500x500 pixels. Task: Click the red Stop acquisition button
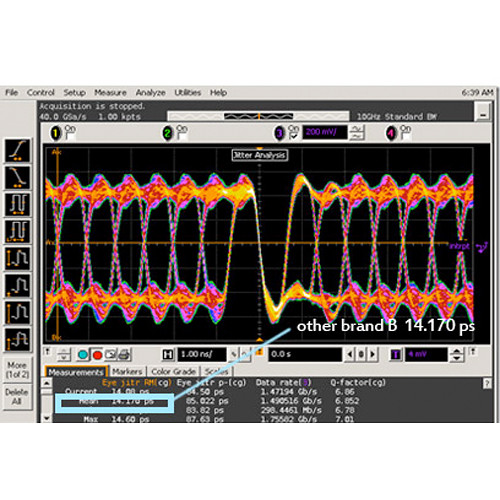97,355
